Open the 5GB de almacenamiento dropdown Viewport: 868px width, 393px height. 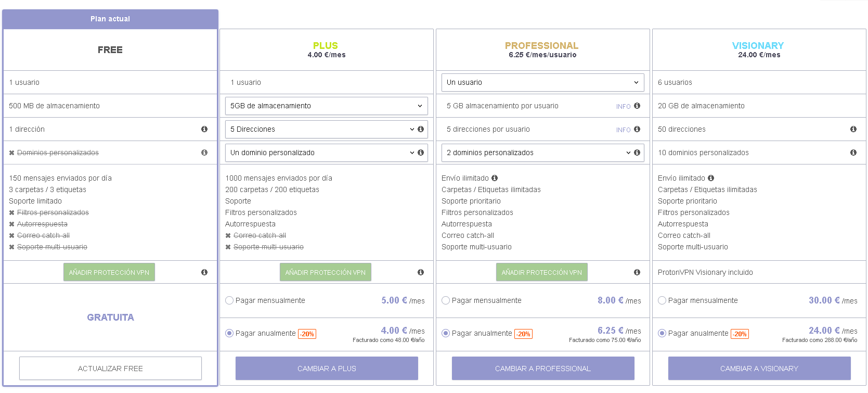tap(327, 106)
